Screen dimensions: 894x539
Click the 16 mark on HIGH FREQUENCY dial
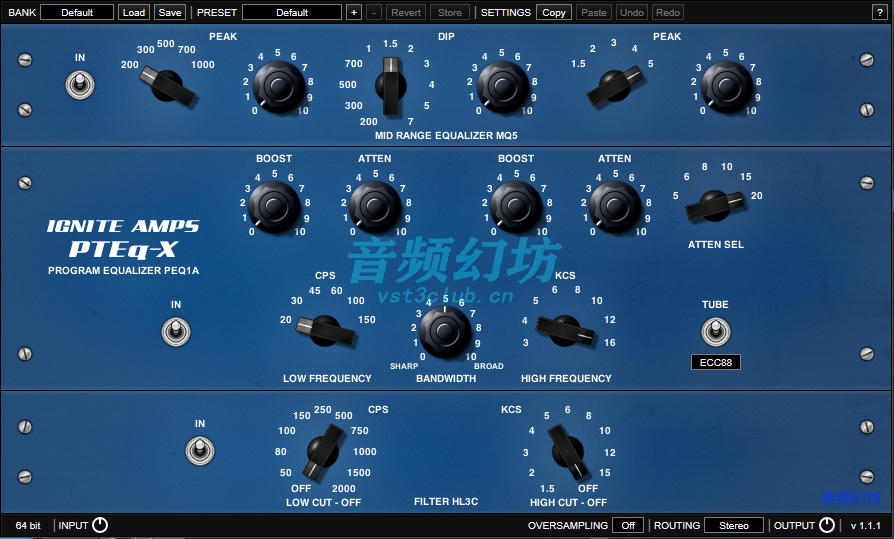(x=609, y=343)
